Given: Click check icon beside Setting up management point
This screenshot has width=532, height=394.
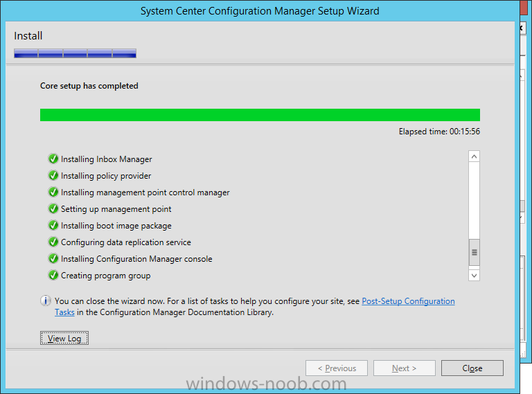Looking at the screenshot, I should tap(53, 208).
